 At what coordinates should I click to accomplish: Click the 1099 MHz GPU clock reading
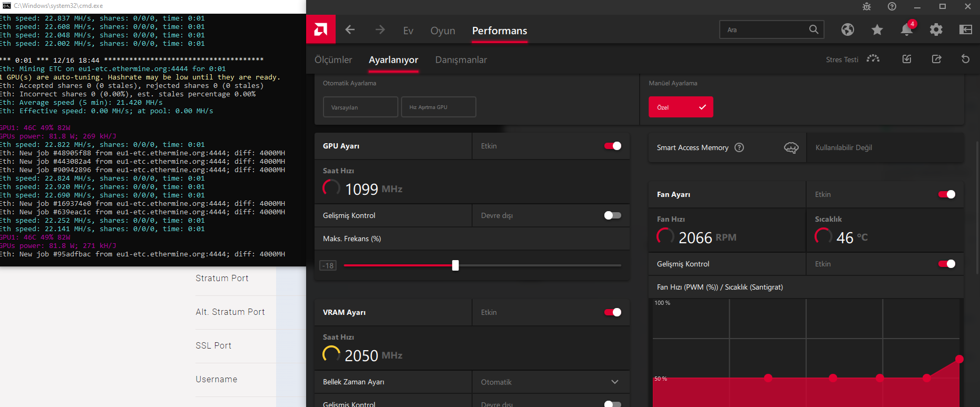[374, 189]
